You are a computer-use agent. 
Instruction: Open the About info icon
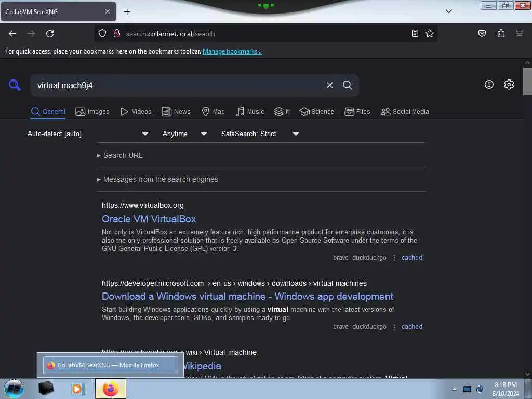pyautogui.click(x=489, y=85)
